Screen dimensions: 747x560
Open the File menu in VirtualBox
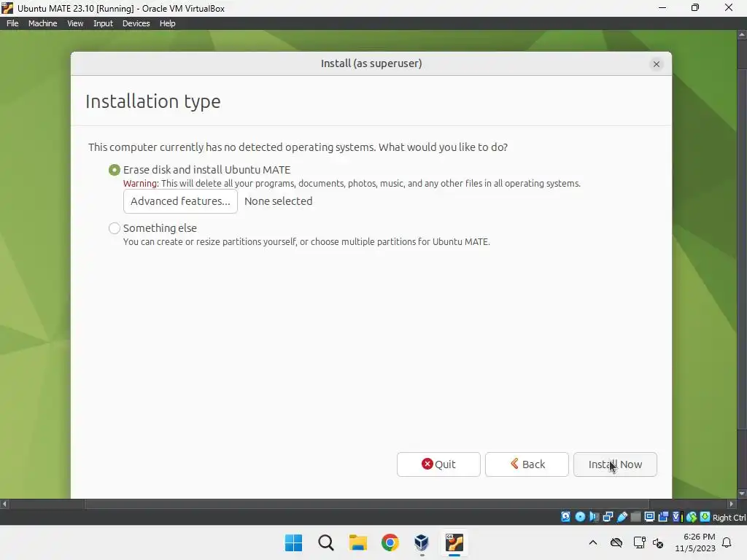[12, 23]
